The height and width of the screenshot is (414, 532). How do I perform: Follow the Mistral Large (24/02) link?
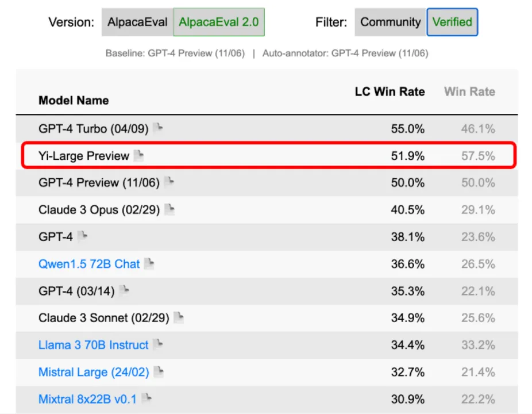[x=94, y=372]
